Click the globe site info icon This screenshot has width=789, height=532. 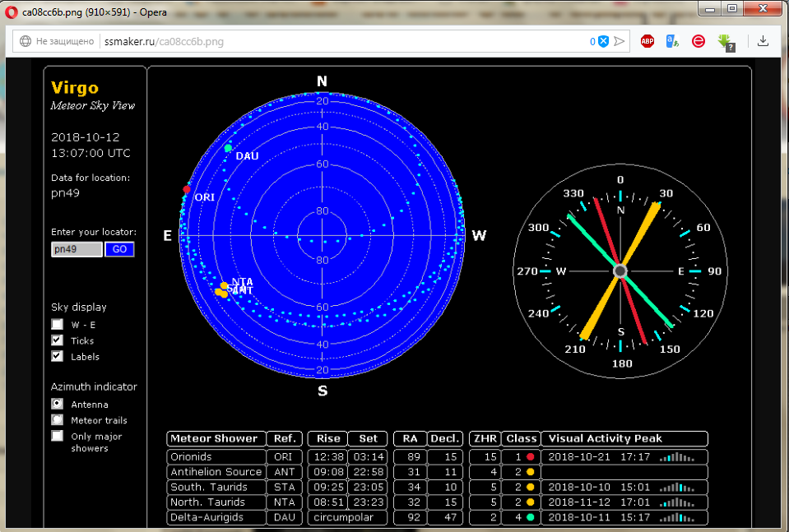point(26,41)
